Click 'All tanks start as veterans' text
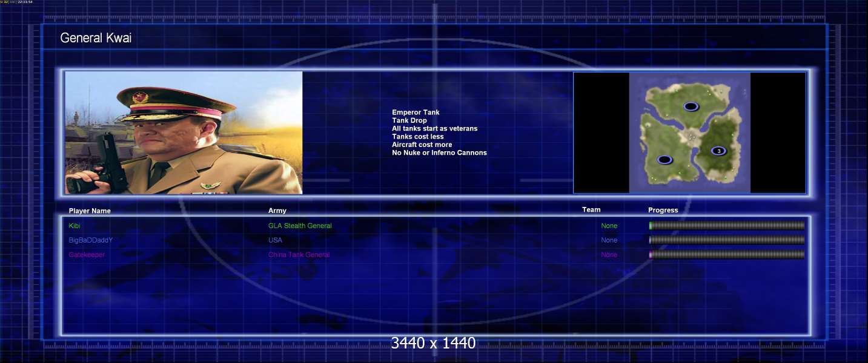 (x=434, y=128)
